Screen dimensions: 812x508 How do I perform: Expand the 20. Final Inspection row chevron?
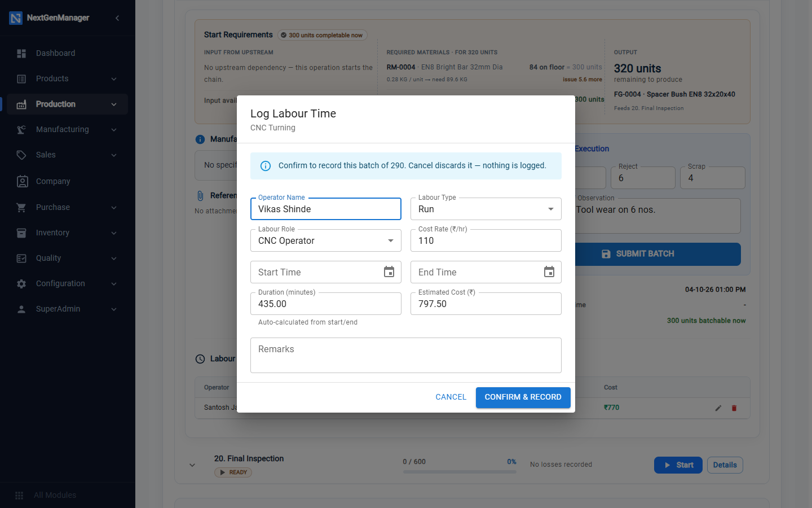tap(192, 465)
